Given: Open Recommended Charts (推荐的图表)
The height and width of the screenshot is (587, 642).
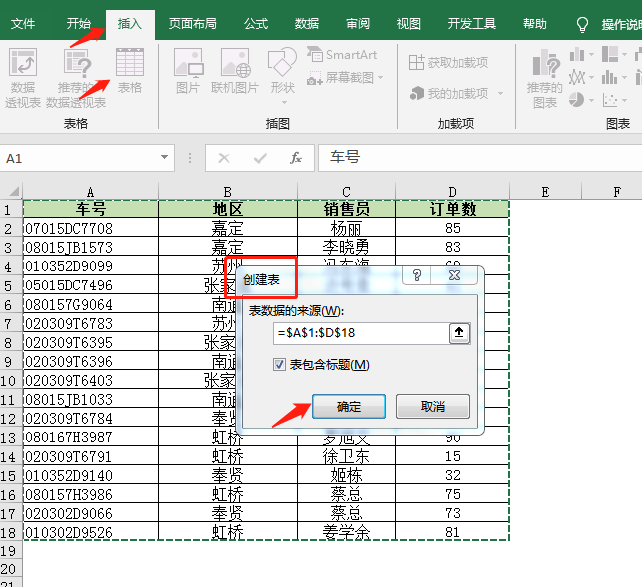Looking at the screenshot, I should 545,78.
